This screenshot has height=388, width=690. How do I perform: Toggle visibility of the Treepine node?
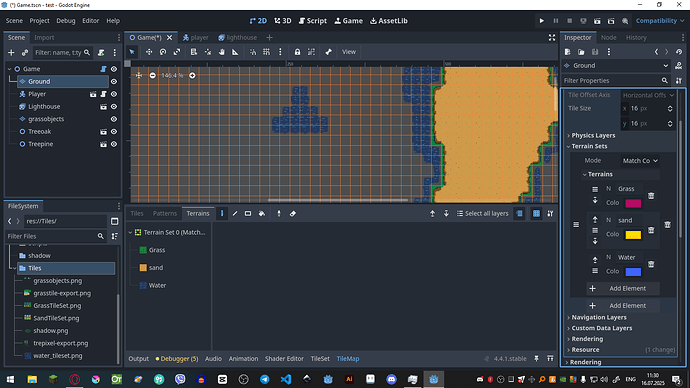pyautogui.click(x=114, y=144)
